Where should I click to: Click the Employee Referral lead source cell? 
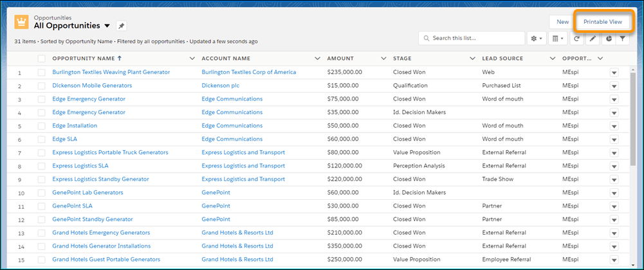(506, 260)
